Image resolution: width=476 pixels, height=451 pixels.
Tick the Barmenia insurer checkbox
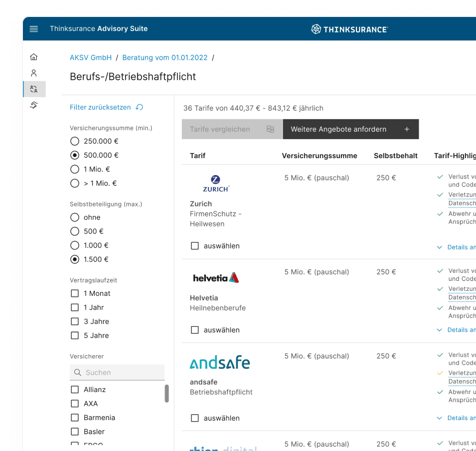pyautogui.click(x=75, y=417)
